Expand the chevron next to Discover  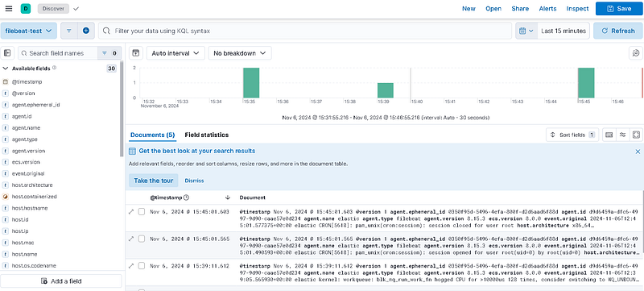click(76, 9)
